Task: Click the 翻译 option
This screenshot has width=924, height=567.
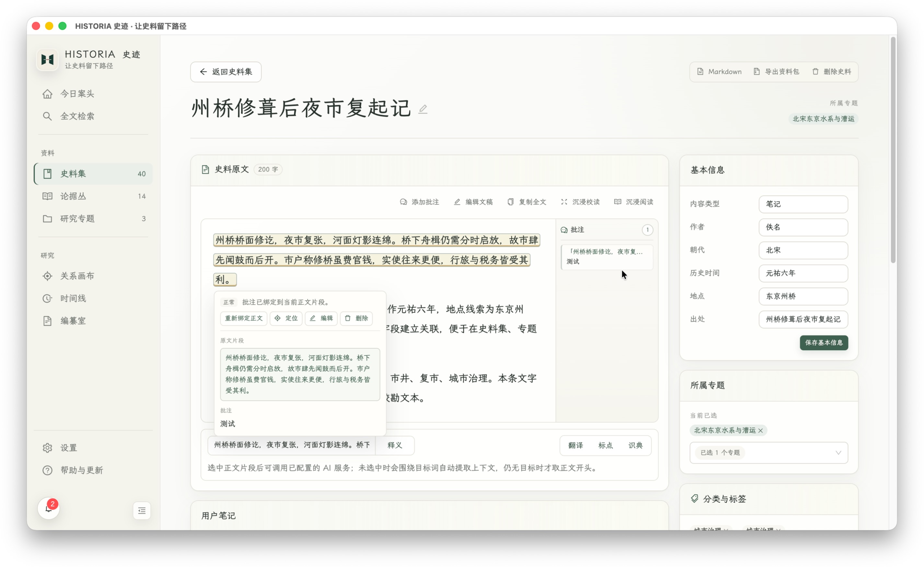Action: 576,445
